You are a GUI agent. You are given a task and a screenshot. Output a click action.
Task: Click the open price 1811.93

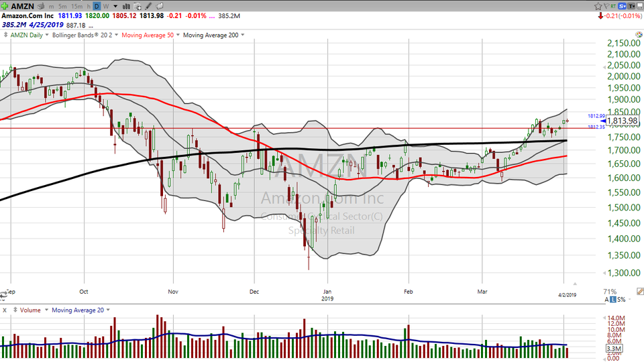pyautogui.click(x=70, y=15)
